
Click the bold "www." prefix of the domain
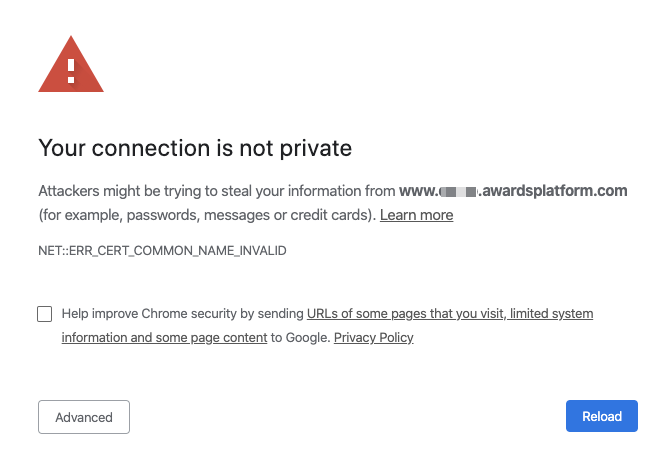(419, 191)
